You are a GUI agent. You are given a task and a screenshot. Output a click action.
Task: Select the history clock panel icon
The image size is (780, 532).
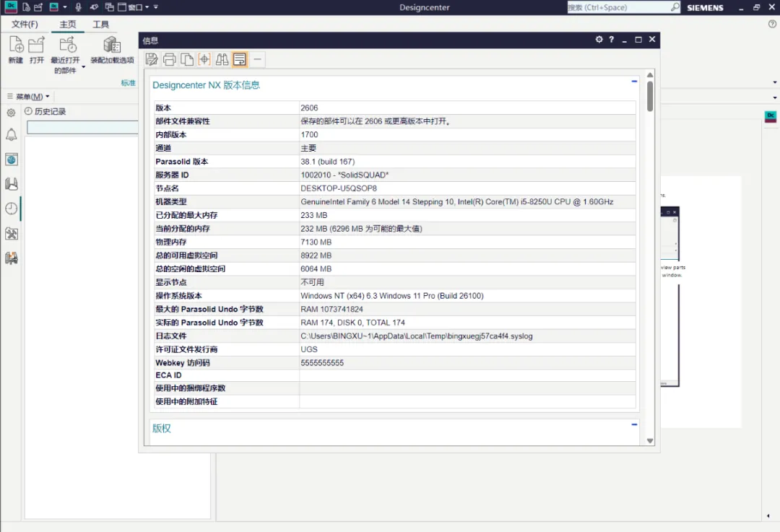tap(11, 209)
